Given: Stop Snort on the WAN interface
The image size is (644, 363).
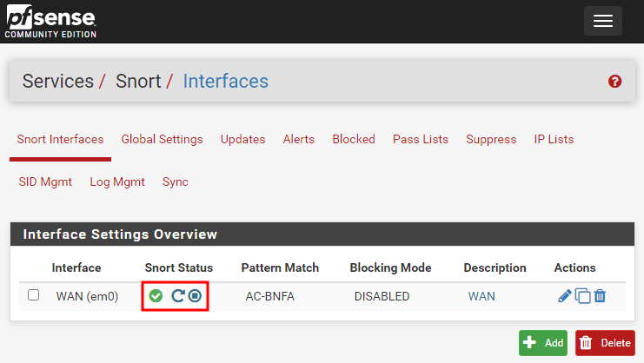Looking at the screenshot, I should coord(195,296).
